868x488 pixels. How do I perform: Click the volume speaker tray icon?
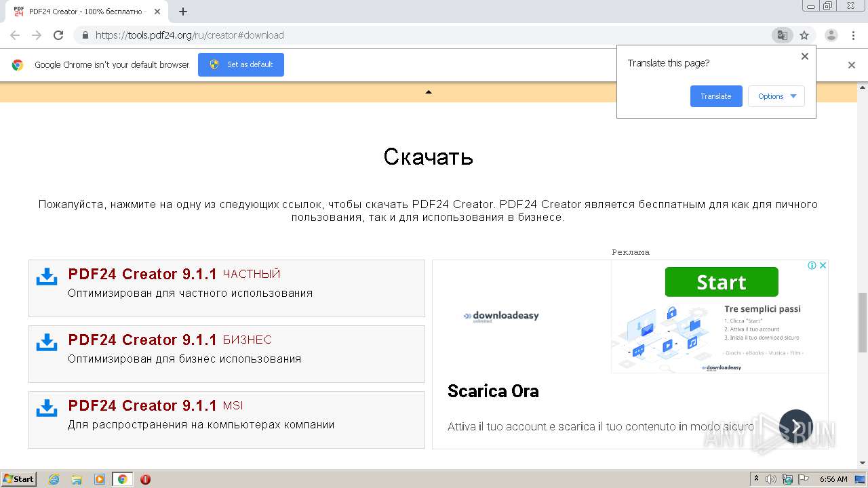click(771, 479)
